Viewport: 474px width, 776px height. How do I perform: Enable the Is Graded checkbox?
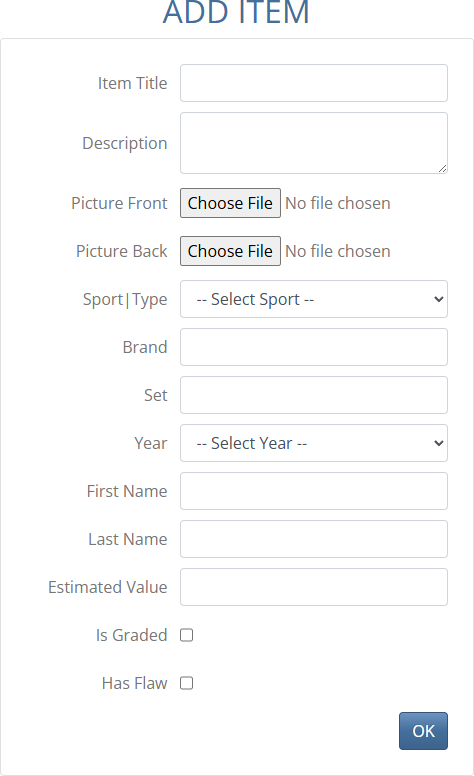click(187, 635)
